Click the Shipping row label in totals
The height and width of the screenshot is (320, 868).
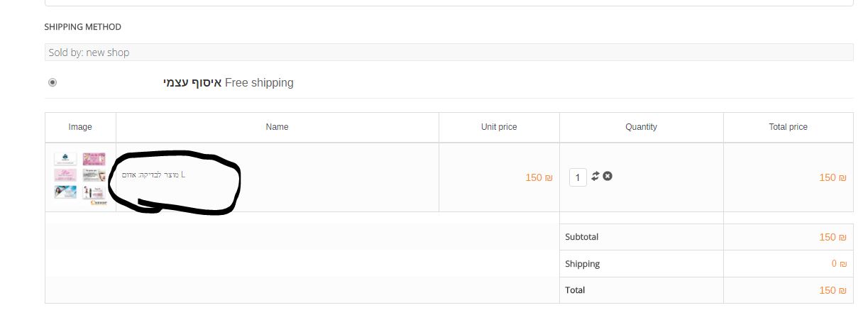582,264
